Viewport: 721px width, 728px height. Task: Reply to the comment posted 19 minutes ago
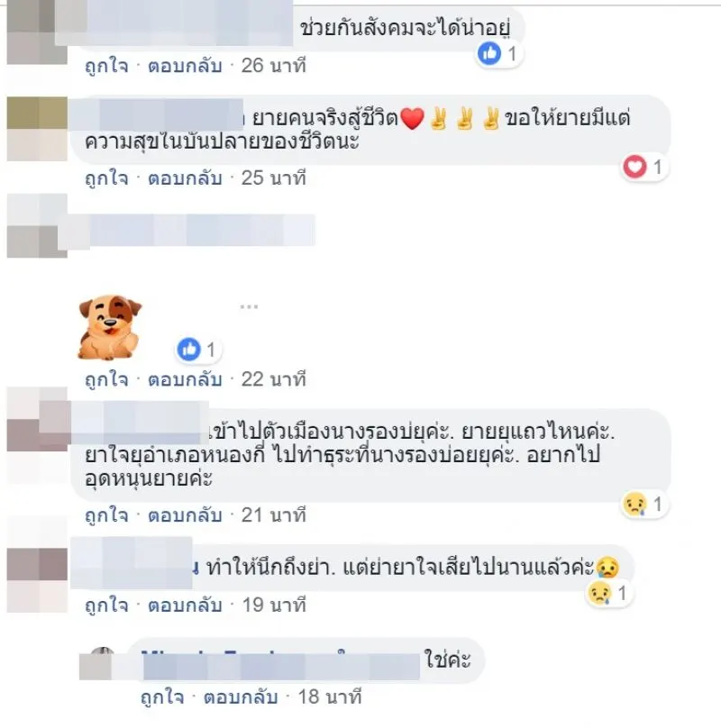[185, 605]
